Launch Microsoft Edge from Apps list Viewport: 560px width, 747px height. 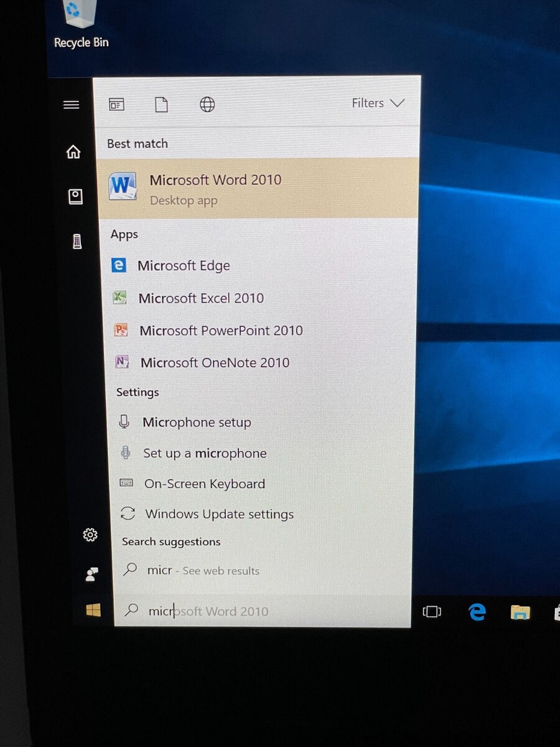click(184, 266)
